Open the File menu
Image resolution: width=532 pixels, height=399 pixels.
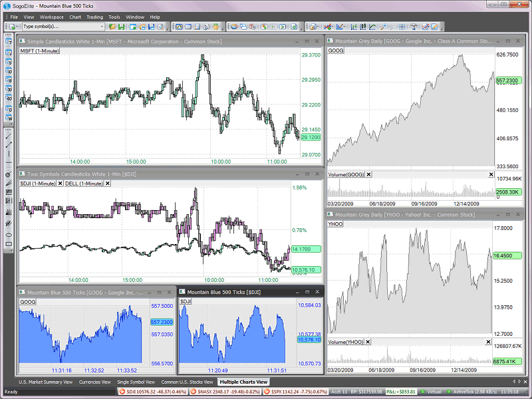click(14, 17)
